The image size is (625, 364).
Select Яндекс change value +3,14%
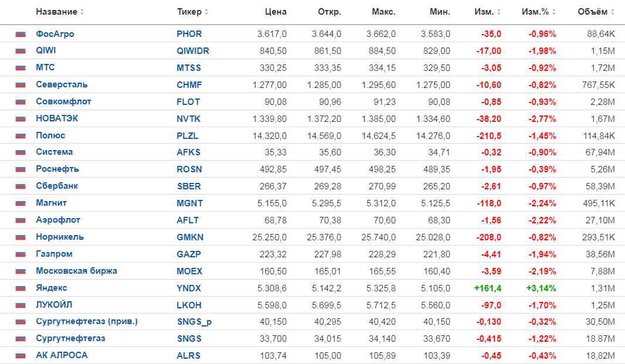[x=541, y=288]
